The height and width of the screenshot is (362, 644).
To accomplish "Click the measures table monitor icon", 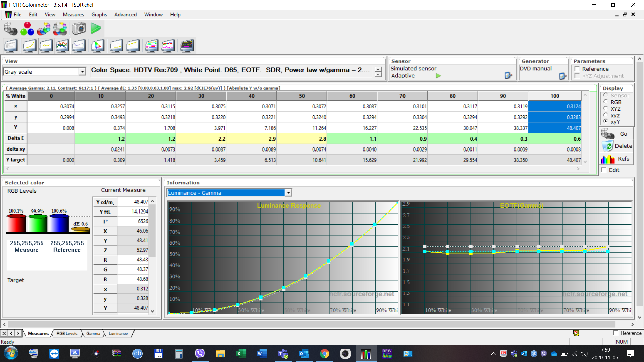I will click(x=11, y=46).
